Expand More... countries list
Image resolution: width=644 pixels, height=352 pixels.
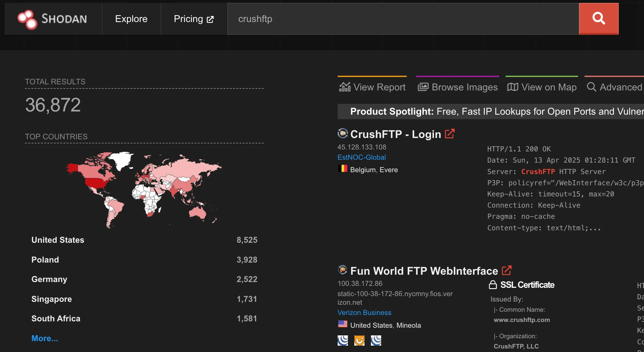tap(44, 338)
